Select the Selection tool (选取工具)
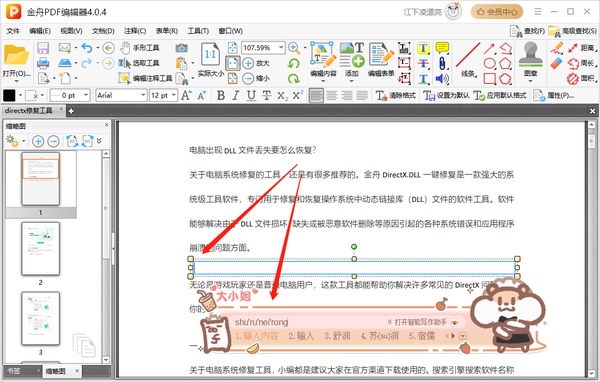The image size is (600, 382). point(139,63)
